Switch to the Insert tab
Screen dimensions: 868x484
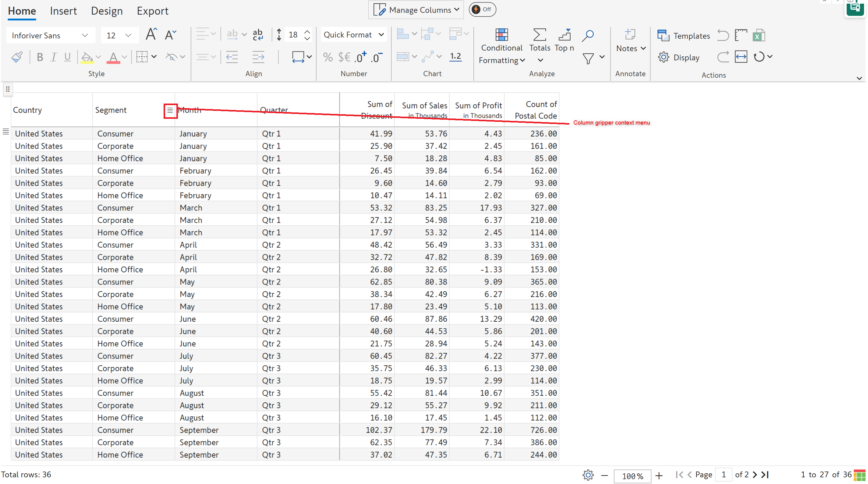click(x=63, y=11)
